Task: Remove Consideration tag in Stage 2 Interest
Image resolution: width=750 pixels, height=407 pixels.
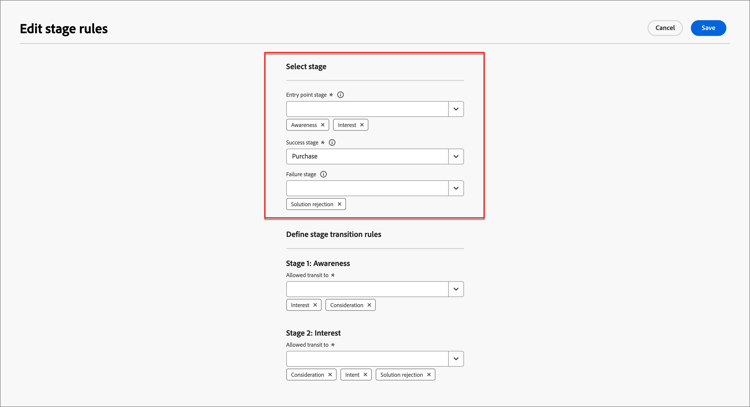Action: pos(330,375)
